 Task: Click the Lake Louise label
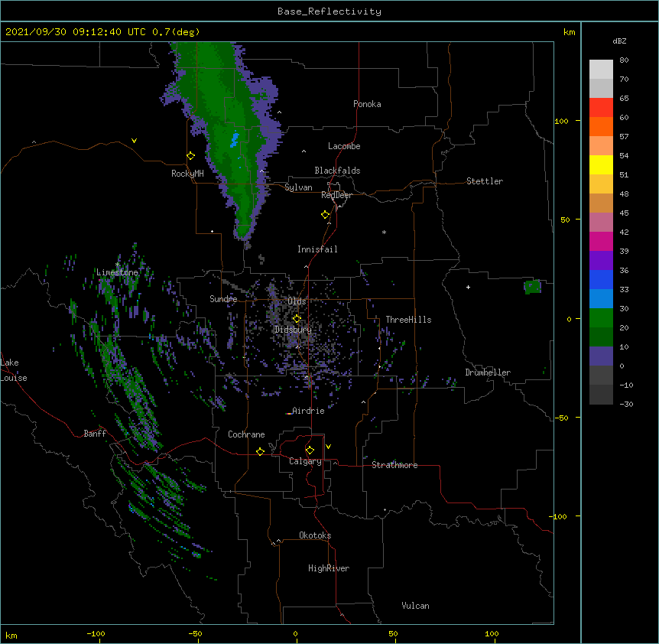click(x=14, y=370)
